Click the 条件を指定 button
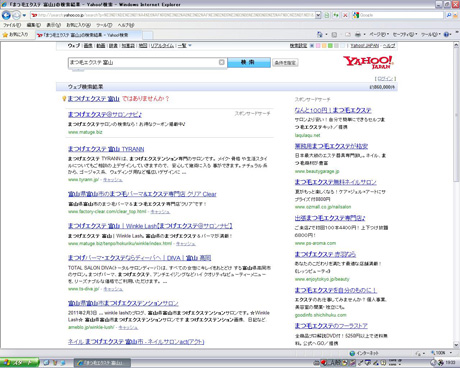Image resolution: width=460 pixels, height=368 pixels. coord(285,63)
